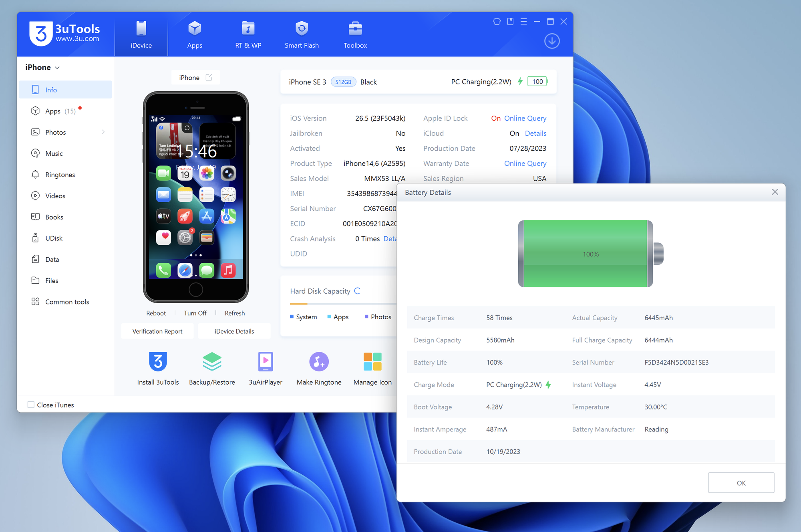The width and height of the screenshot is (801, 532).
Task: Close the Battery Details dialog
Action: pyautogui.click(x=775, y=192)
